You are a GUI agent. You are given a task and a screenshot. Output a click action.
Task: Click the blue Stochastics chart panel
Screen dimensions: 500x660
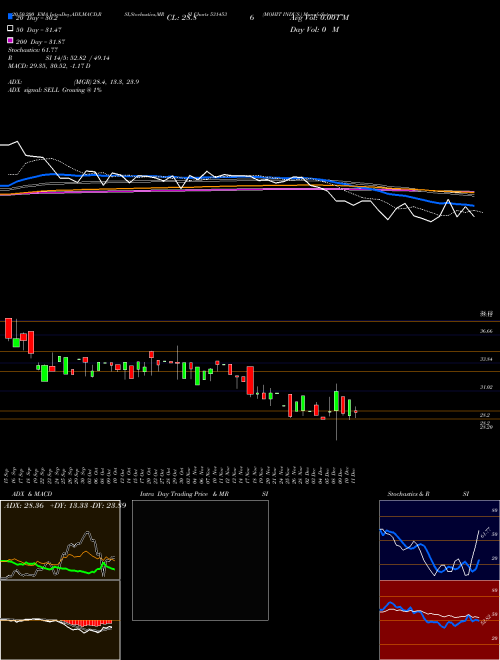pyautogui.click(x=439, y=540)
